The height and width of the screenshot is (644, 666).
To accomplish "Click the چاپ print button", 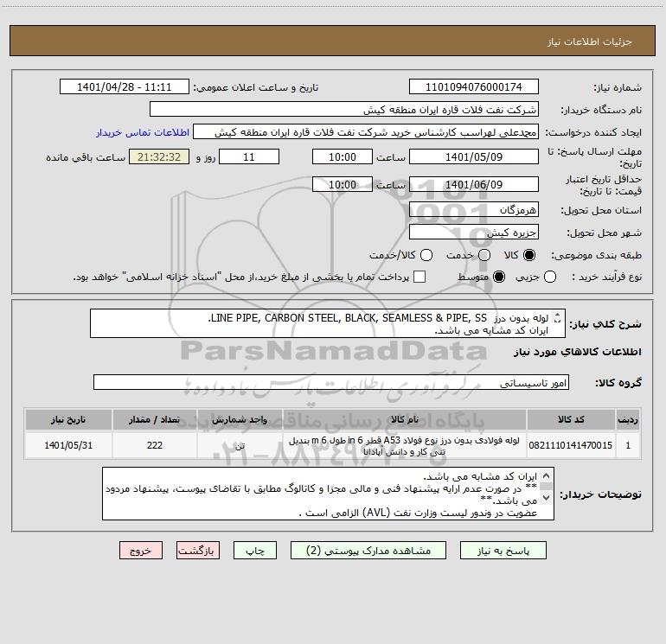I will [255, 551].
